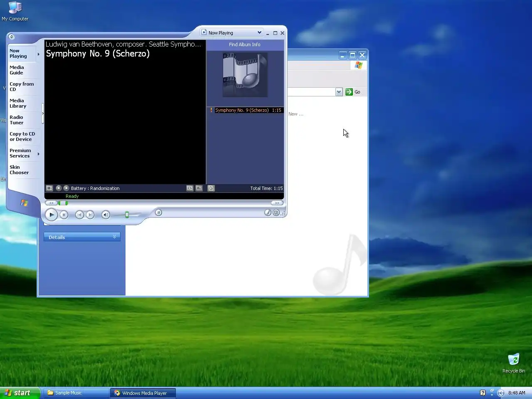Open Copy to CD or Device tab
The width and height of the screenshot is (532, 399).
pos(22,137)
